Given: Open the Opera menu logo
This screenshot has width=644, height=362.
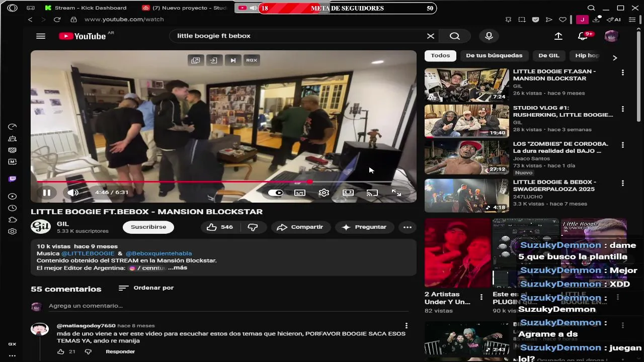Looking at the screenshot, I should (x=12, y=8).
